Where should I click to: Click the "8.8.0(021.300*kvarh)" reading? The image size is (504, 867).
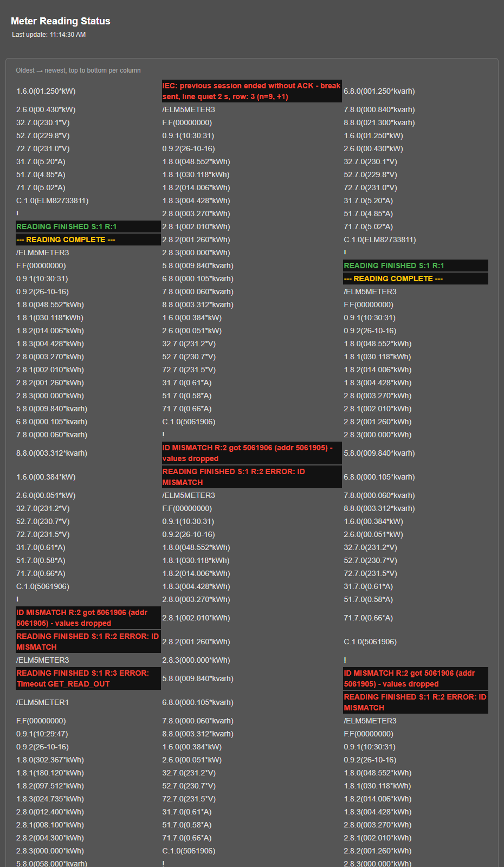[379, 122]
